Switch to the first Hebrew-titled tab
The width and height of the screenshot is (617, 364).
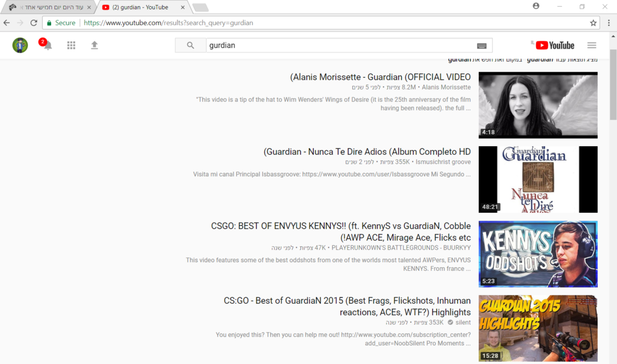click(49, 7)
